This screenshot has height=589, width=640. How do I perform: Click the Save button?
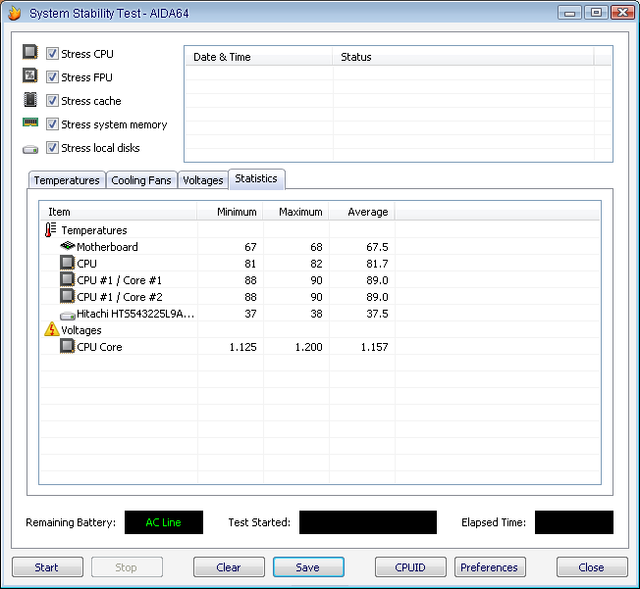click(x=308, y=567)
